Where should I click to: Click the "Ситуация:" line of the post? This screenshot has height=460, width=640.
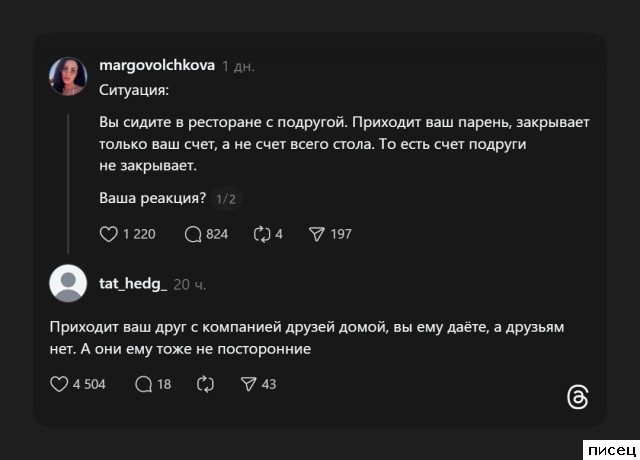point(134,90)
